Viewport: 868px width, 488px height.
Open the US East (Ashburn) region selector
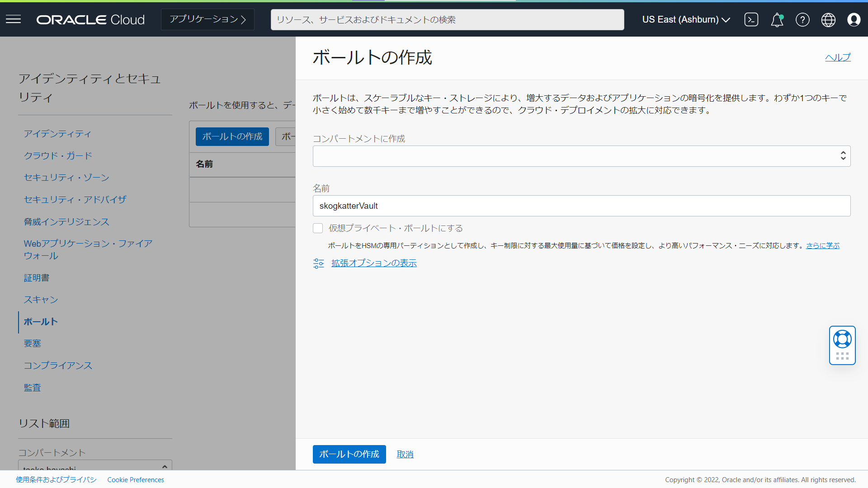[685, 19]
